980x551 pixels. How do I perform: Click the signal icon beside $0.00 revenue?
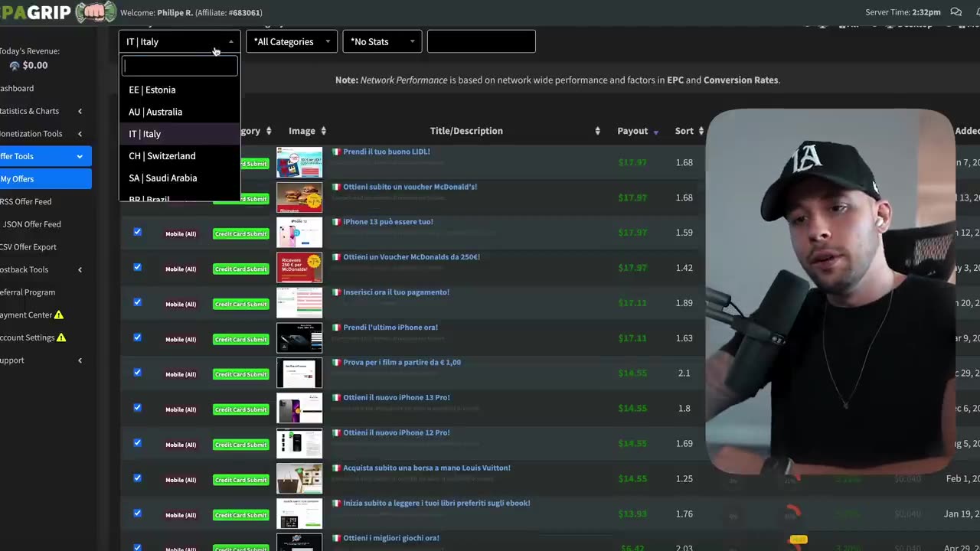point(15,66)
